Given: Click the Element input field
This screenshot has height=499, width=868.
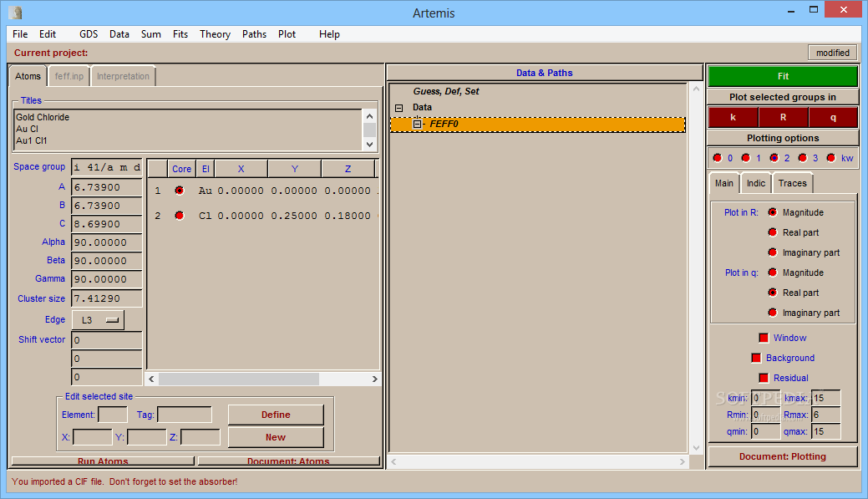Looking at the screenshot, I should (x=113, y=415).
